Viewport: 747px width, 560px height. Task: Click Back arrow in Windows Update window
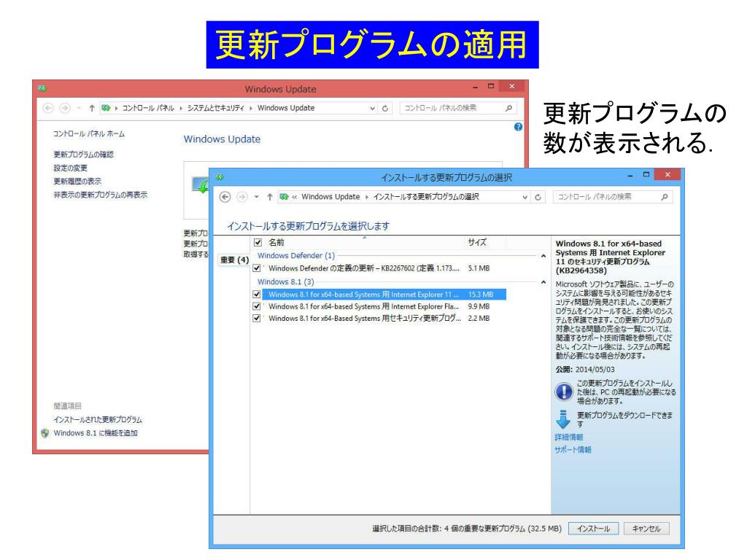point(48,108)
